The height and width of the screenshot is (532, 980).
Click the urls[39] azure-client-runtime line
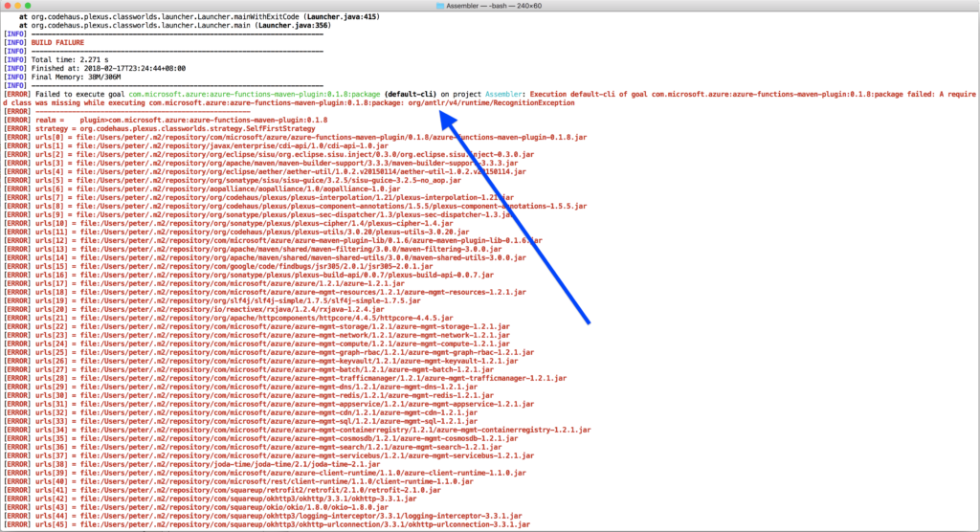(265, 473)
